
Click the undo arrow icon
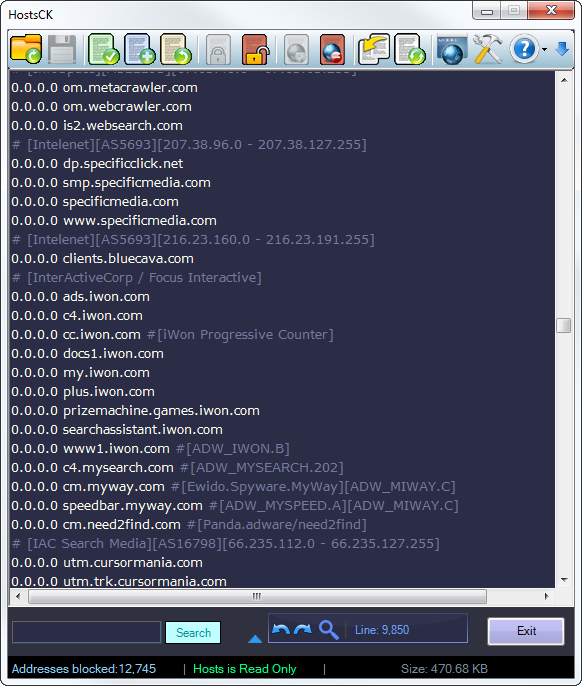click(x=280, y=630)
